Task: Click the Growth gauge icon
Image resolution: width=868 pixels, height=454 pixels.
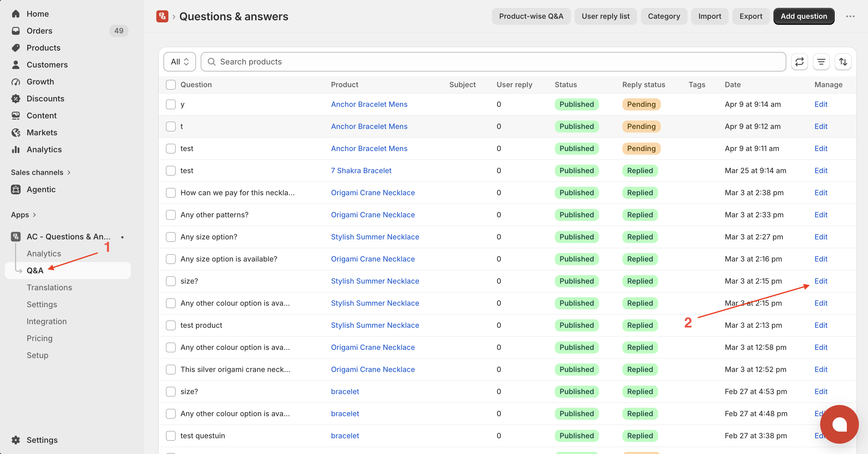Action: 15,81
